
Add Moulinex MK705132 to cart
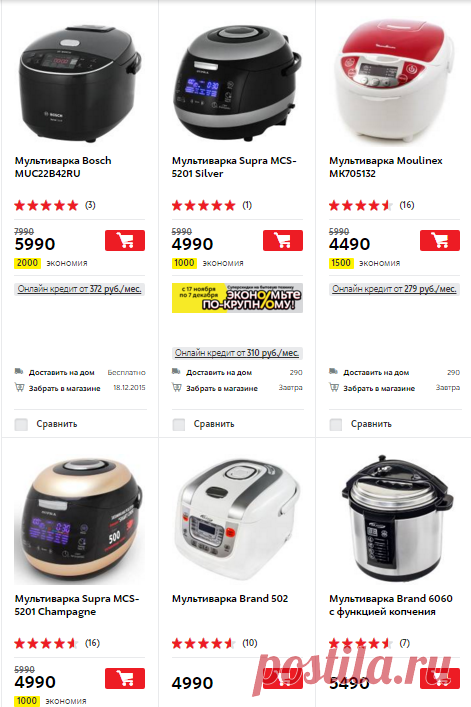[439, 240]
